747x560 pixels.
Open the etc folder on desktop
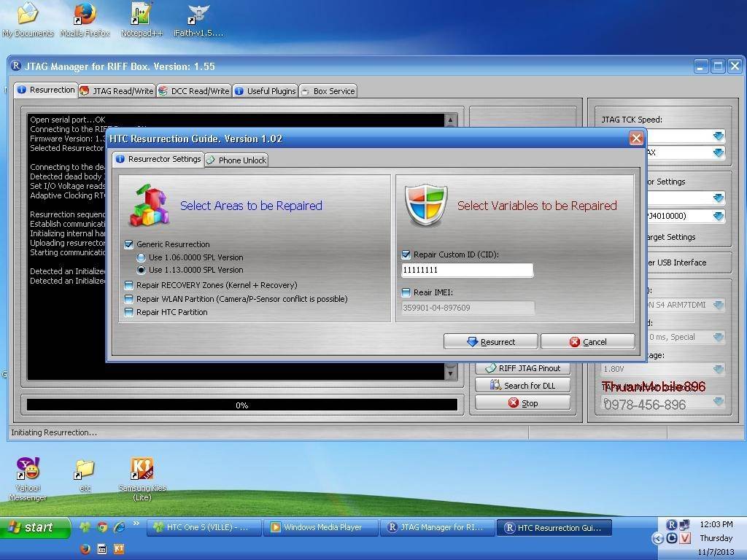(85, 475)
